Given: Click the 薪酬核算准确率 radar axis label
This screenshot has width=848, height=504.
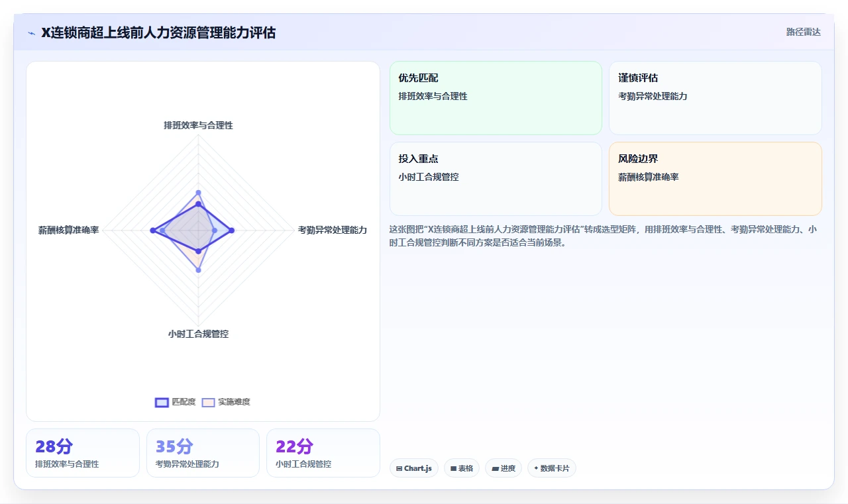Looking at the screenshot, I should click(68, 230).
